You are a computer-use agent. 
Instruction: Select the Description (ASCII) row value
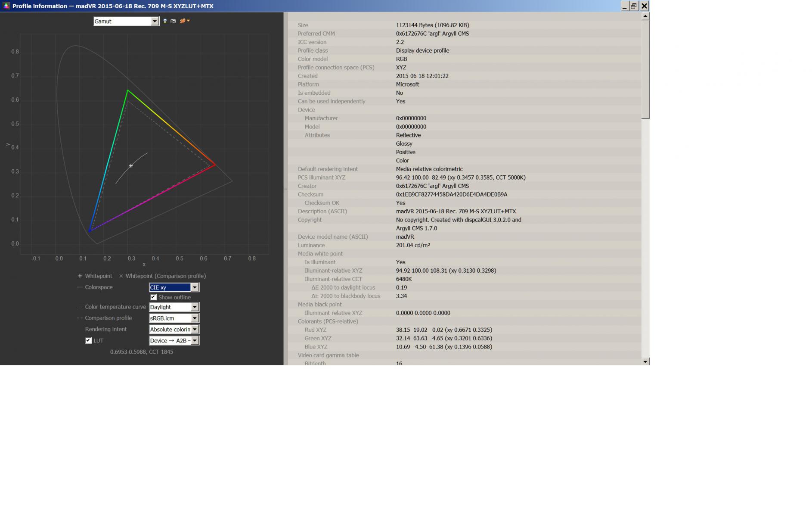coord(456,212)
